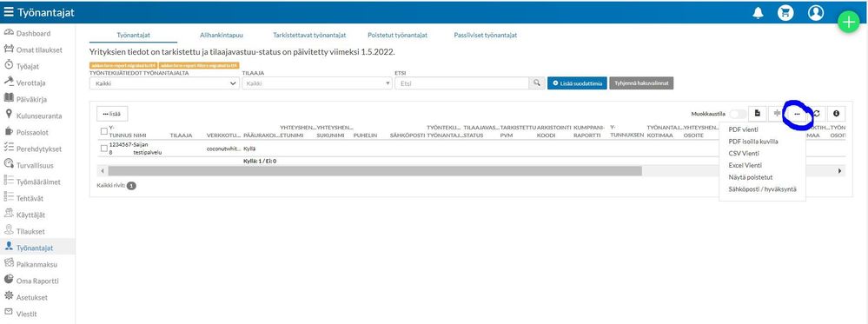Choose Sähköposti / hyväksyntä from the menu
This screenshot has width=868, height=324.
pyautogui.click(x=762, y=189)
